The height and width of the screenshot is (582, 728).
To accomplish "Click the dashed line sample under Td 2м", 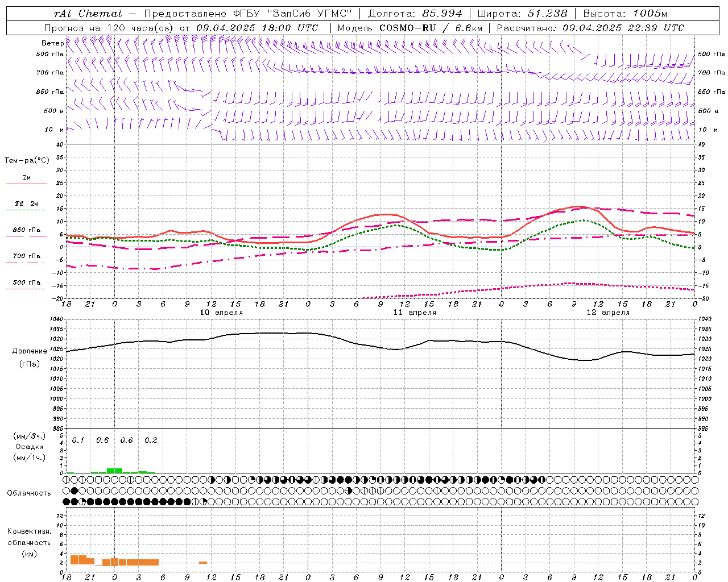I will click(x=26, y=210).
